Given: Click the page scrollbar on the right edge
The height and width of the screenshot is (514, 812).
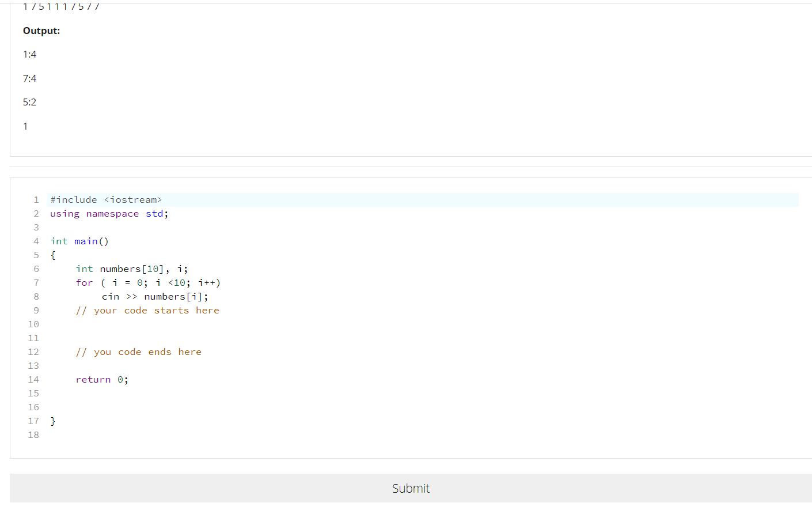Looking at the screenshot, I should (810, 230).
